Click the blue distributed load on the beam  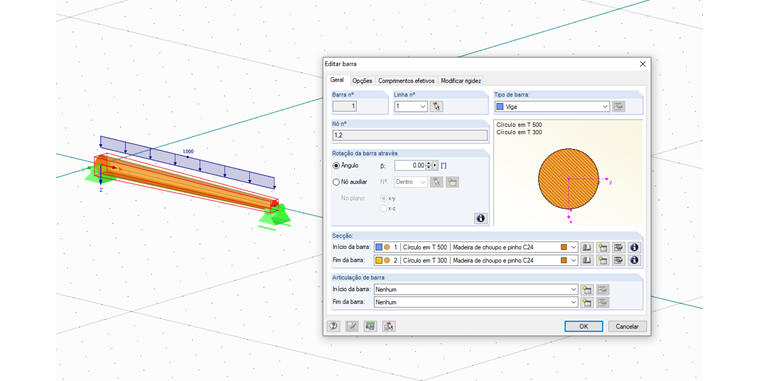click(x=188, y=162)
